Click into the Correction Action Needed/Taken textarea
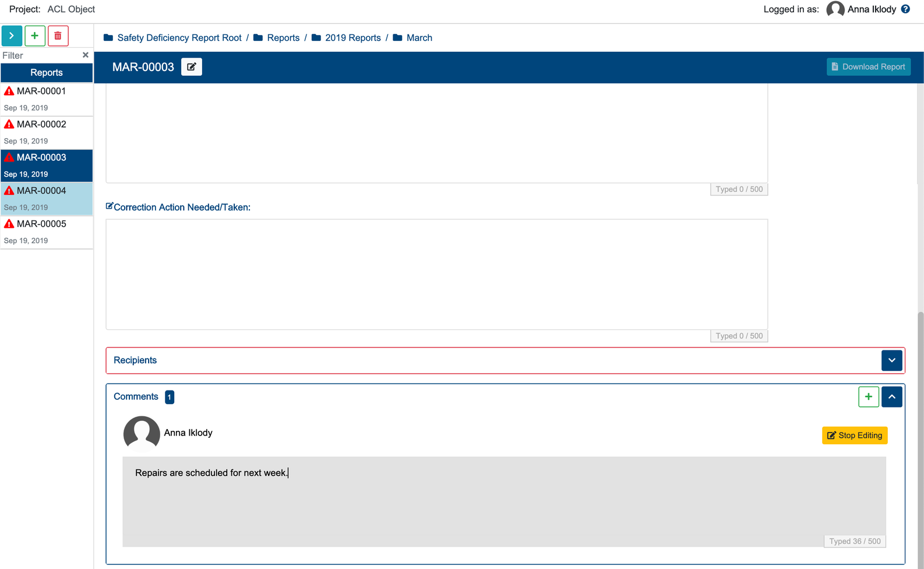 pyautogui.click(x=437, y=275)
